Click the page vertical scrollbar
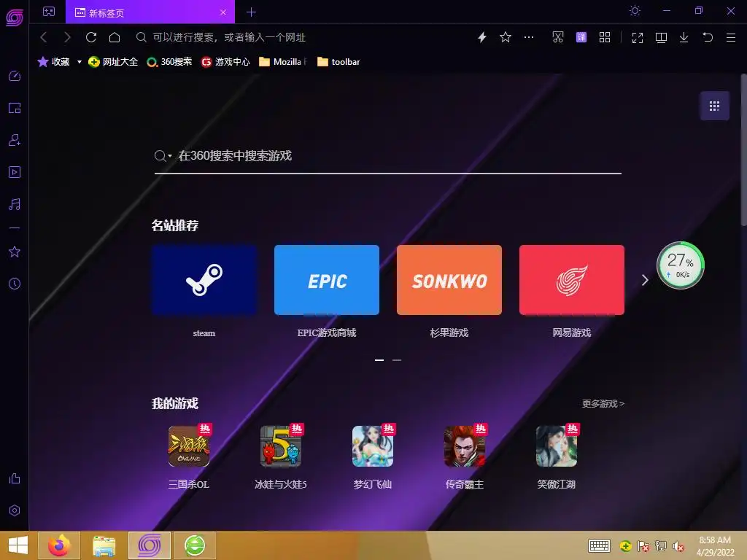 click(743, 150)
